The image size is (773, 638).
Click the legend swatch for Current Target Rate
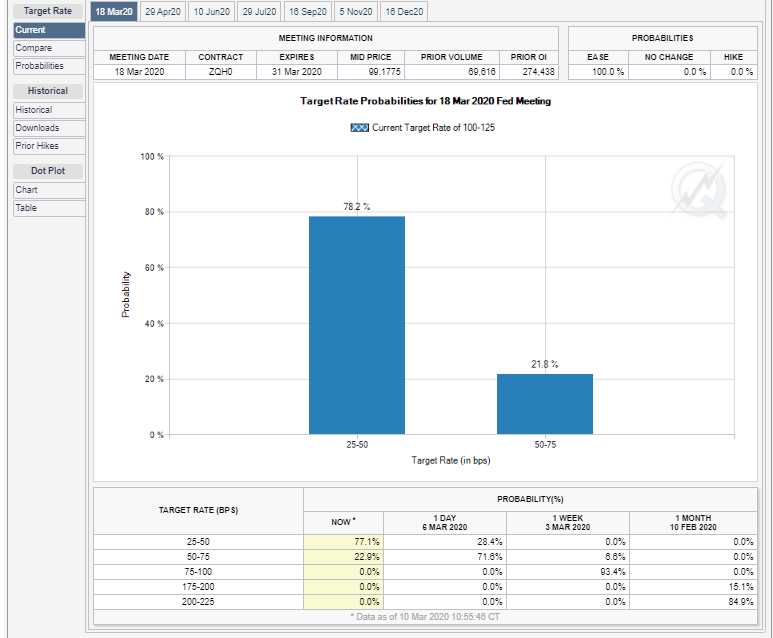[359, 128]
